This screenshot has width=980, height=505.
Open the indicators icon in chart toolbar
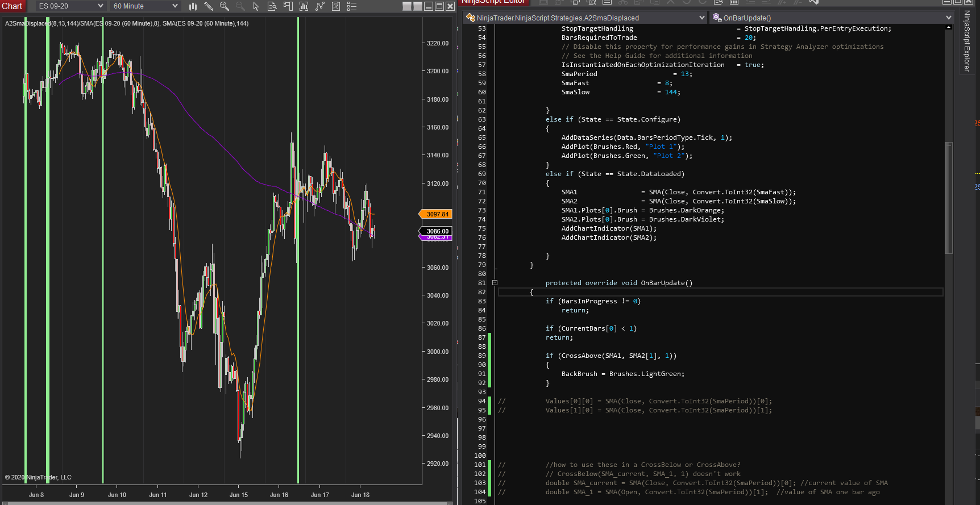click(x=320, y=6)
